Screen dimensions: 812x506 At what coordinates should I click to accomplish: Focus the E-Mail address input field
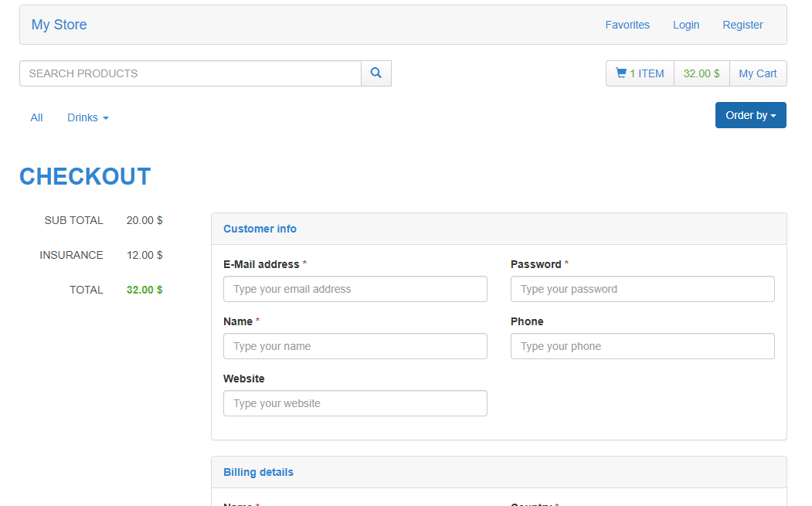(x=355, y=289)
